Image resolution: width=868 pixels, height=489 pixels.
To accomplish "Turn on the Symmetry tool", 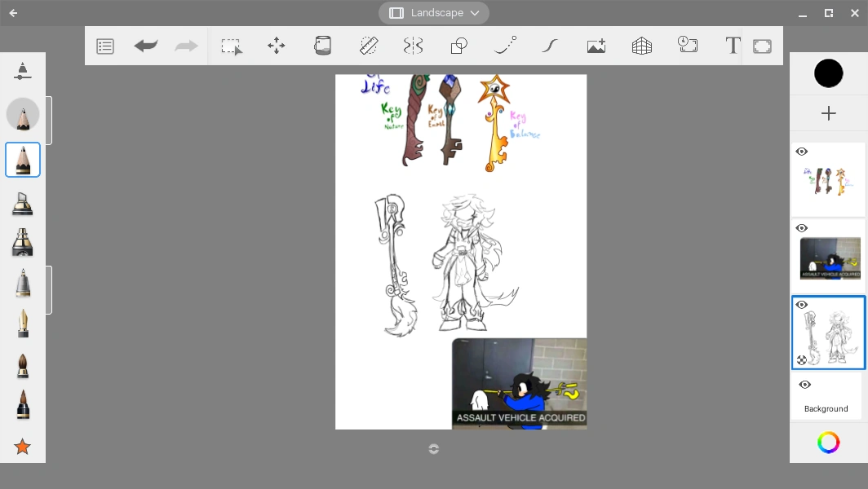I will (413, 46).
